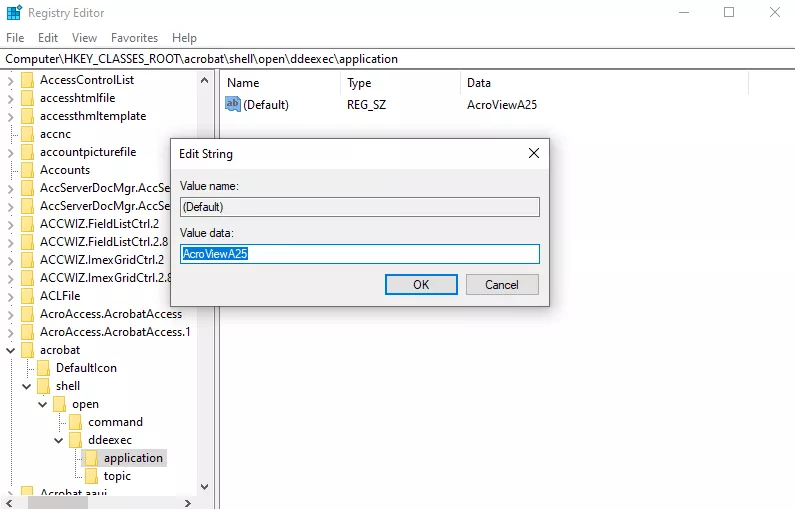
Task: Click the acrobat folder icon
Action: [x=27, y=350]
